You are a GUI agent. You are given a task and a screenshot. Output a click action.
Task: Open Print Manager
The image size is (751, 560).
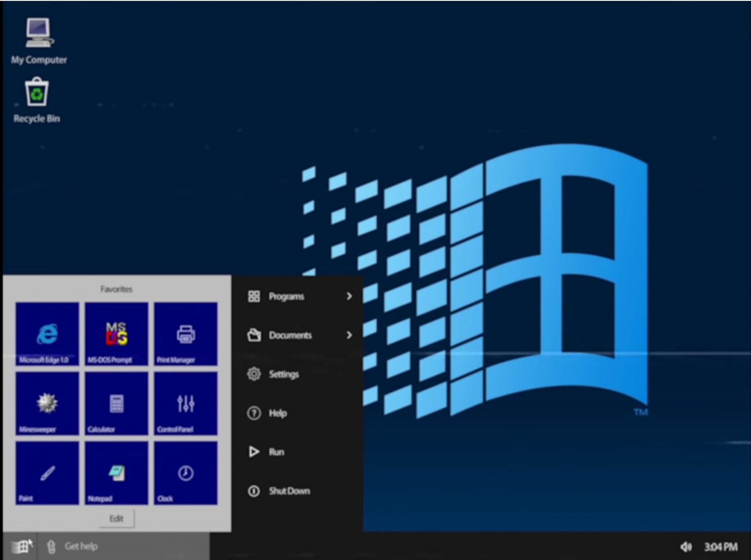pyautogui.click(x=186, y=334)
